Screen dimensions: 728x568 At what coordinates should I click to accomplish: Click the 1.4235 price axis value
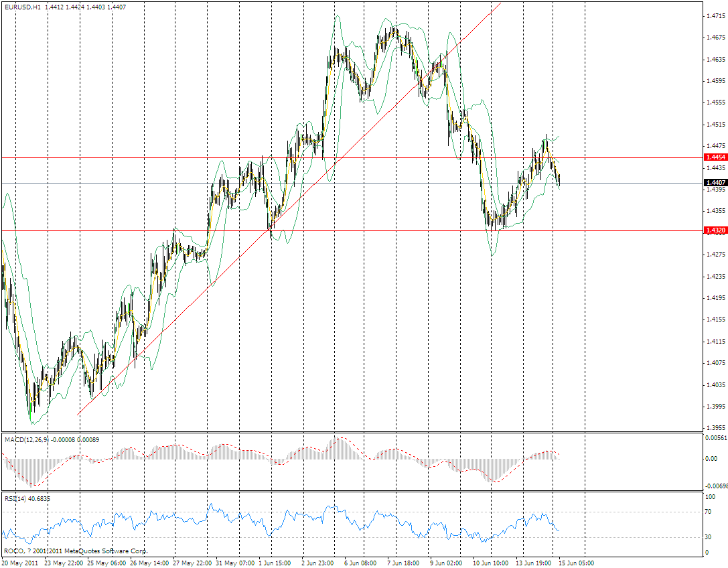tap(715, 277)
